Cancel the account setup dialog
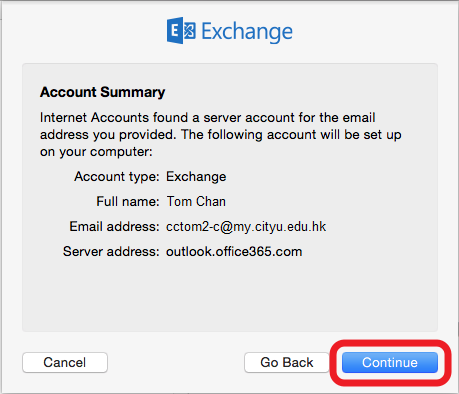 point(65,362)
